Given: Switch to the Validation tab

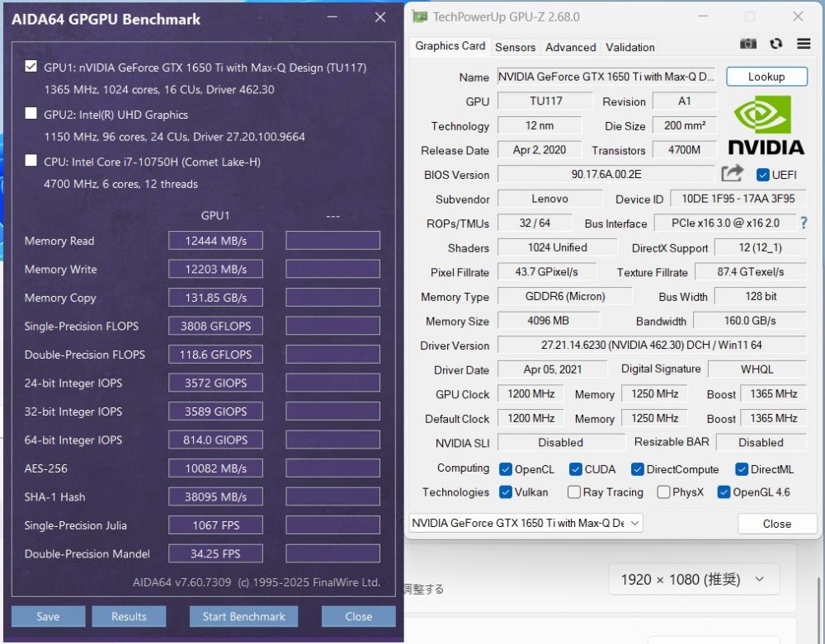Looking at the screenshot, I should coord(629,47).
